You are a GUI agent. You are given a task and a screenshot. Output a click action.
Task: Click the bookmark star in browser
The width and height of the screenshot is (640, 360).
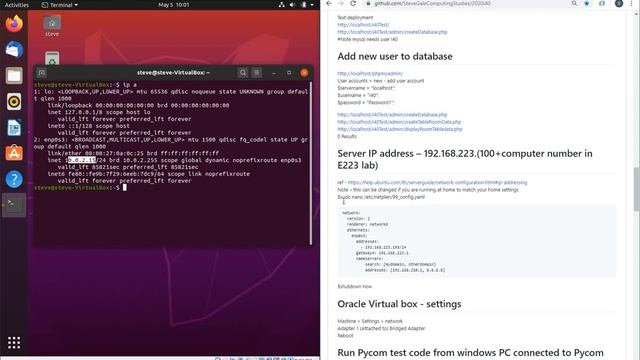click(587, 4)
